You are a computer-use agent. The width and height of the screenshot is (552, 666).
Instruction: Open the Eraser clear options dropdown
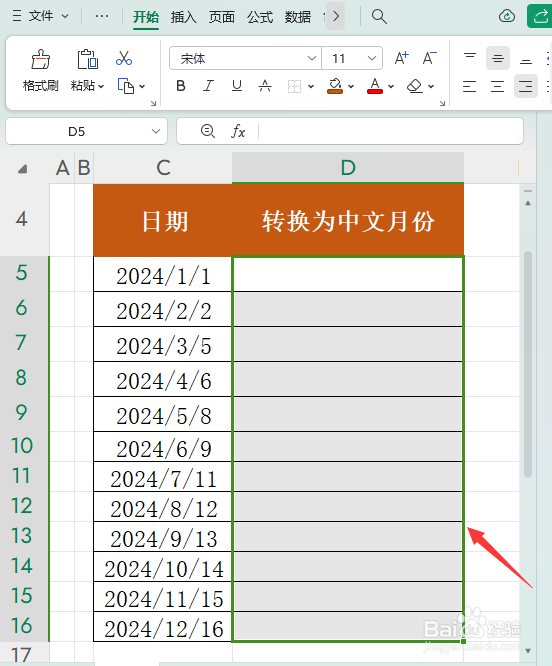tap(431, 86)
